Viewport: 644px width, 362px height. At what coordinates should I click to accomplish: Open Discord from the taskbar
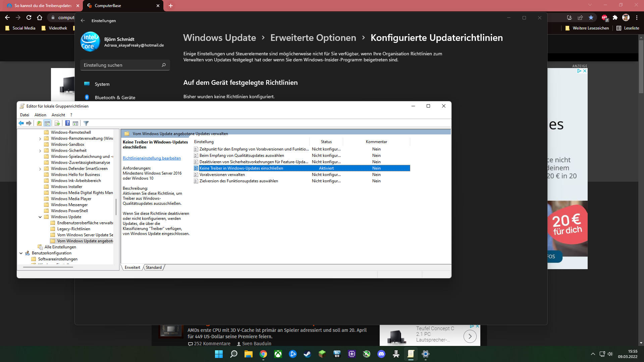coord(381,354)
